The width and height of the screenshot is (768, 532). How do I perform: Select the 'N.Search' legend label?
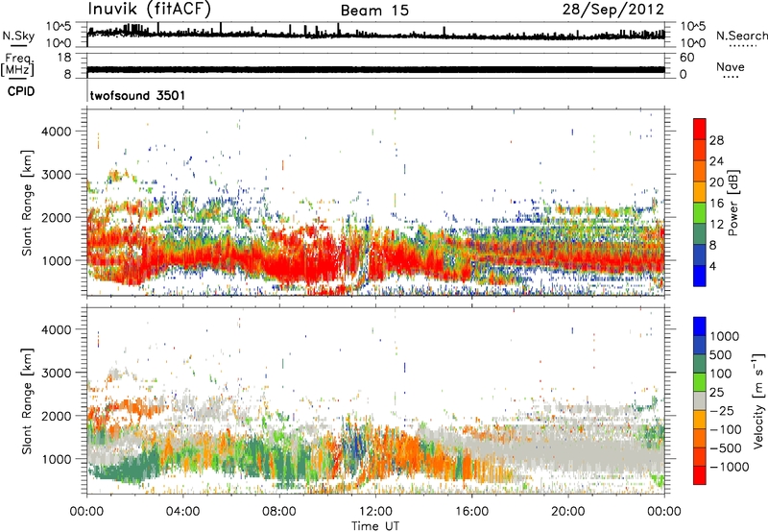pyautogui.click(x=741, y=36)
